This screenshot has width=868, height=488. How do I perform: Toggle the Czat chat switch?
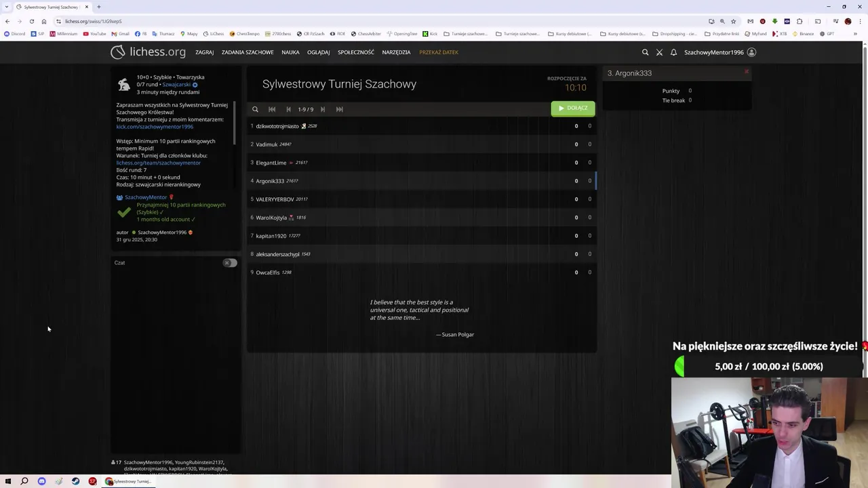[x=230, y=263]
